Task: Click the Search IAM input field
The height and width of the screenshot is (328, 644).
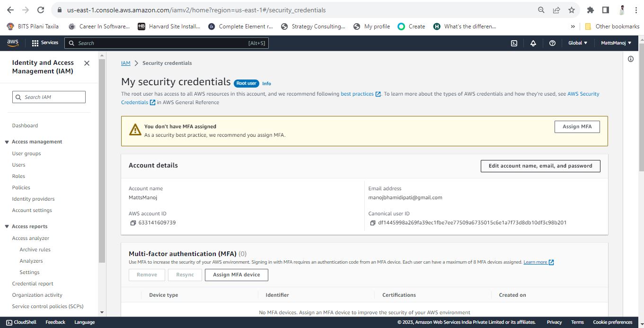Action: tap(49, 97)
